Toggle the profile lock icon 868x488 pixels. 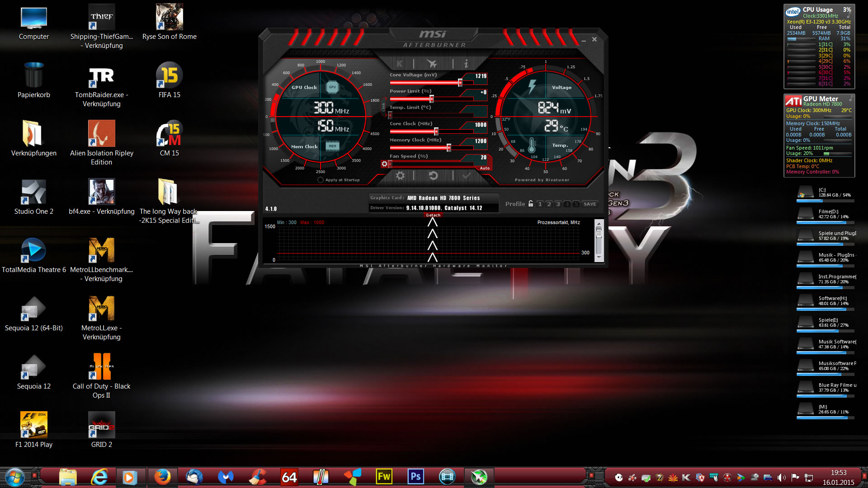(x=531, y=204)
